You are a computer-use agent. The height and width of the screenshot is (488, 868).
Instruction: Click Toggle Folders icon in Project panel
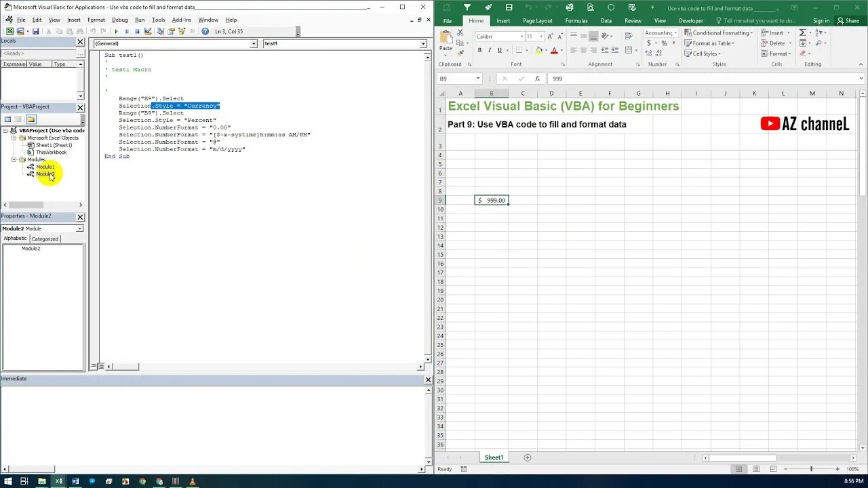(31, 119)
